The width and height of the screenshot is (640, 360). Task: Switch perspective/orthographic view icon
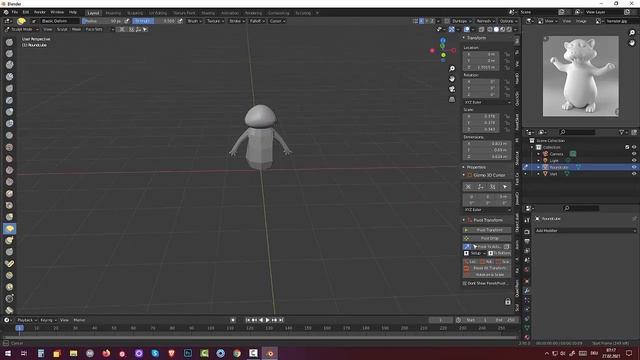coord(452,99)
